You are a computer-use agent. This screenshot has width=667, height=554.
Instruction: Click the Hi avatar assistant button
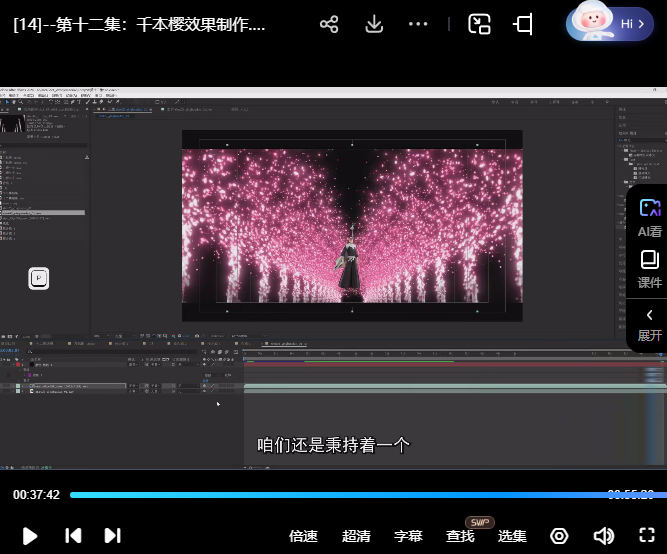click(610, 23)
